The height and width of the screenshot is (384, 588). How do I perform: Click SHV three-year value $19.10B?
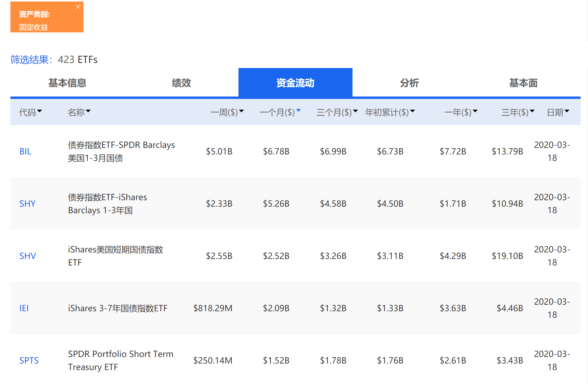tap(508, 256)
